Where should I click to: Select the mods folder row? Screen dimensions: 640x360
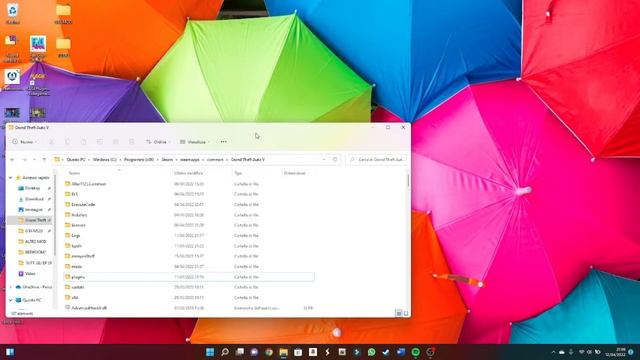point(189,267)
